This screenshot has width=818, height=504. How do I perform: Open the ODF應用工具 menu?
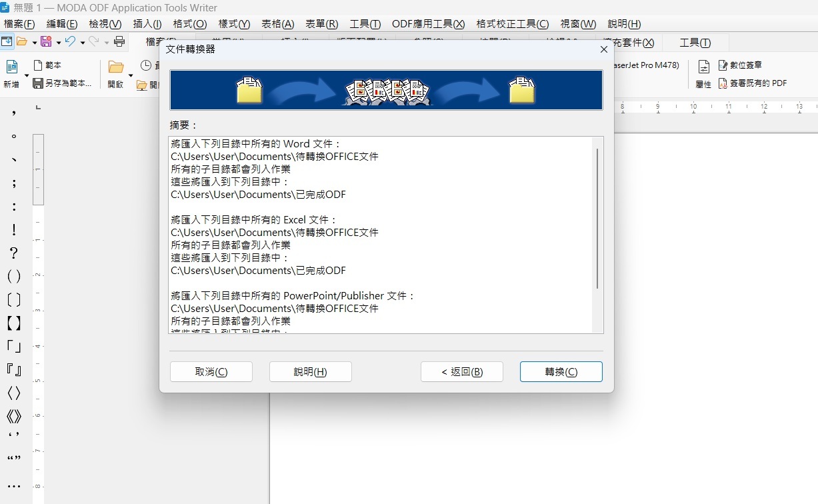pos(428,24)
